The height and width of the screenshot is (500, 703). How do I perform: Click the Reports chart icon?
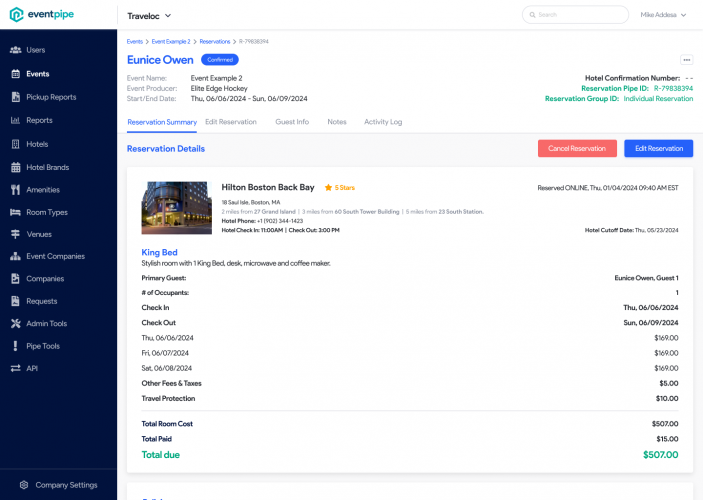16,120
